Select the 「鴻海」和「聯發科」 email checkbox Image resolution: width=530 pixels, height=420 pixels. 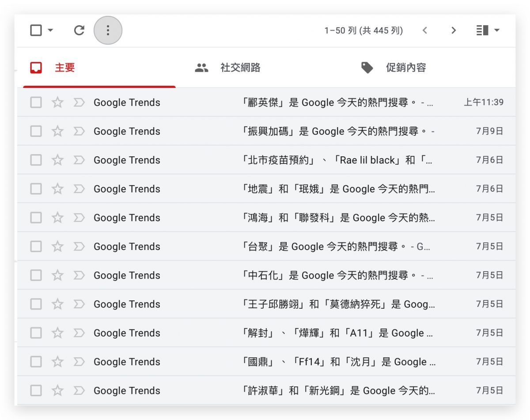click(36, 218)
